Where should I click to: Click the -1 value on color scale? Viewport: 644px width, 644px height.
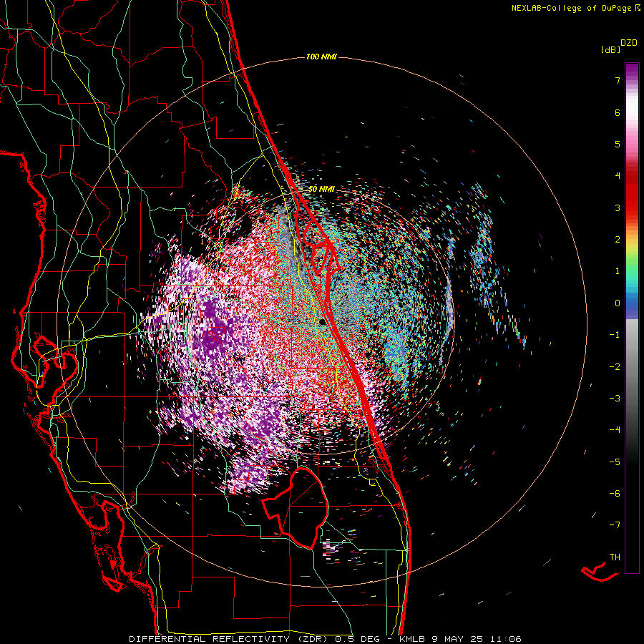click(615, 335)
